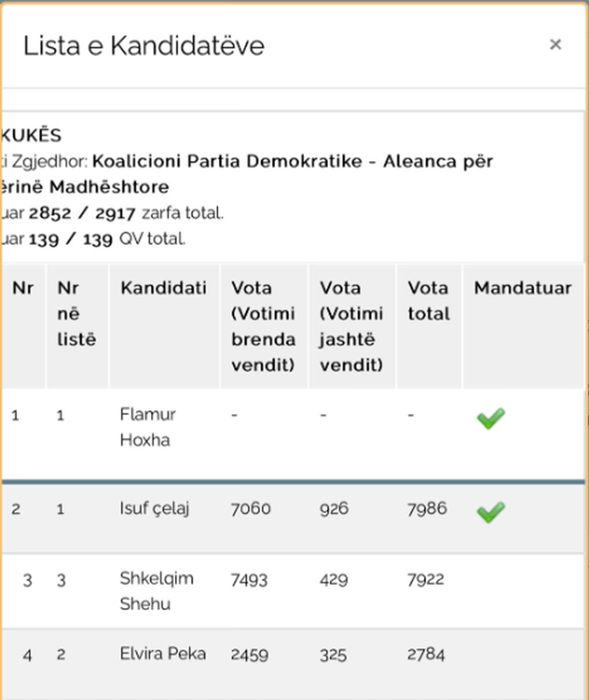Screen dimensions: 589x700
Task: Click abroad votes 429 cell
Action: (x=334, y=580)
